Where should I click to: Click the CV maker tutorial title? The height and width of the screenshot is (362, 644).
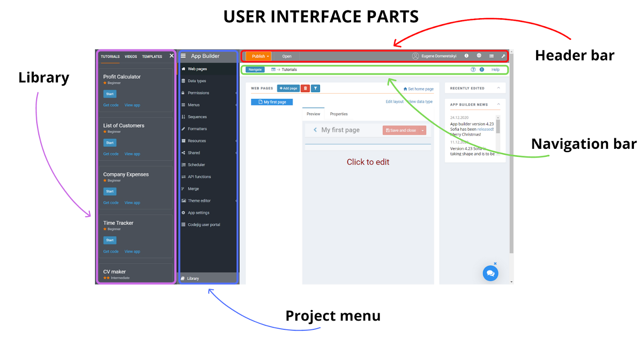coord(114,272)
